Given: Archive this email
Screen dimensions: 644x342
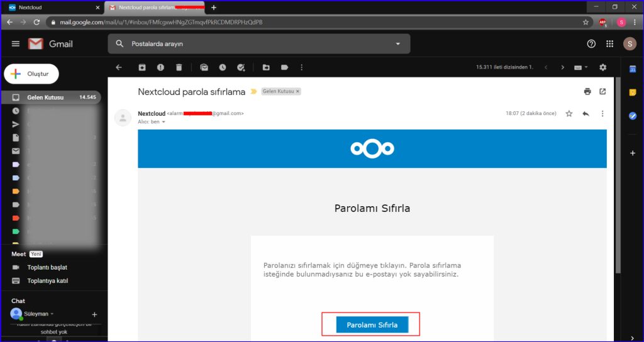Looking at the screenshot, I should point(142,67).
